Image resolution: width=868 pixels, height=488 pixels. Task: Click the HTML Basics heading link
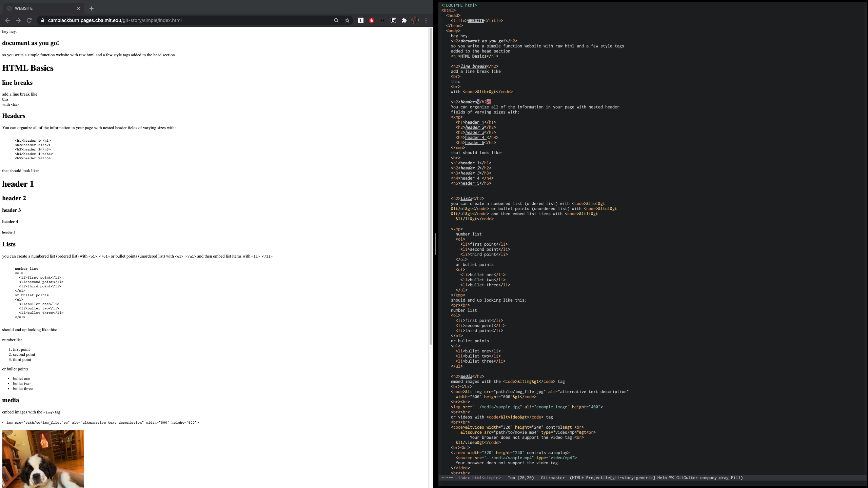point(27,68)
